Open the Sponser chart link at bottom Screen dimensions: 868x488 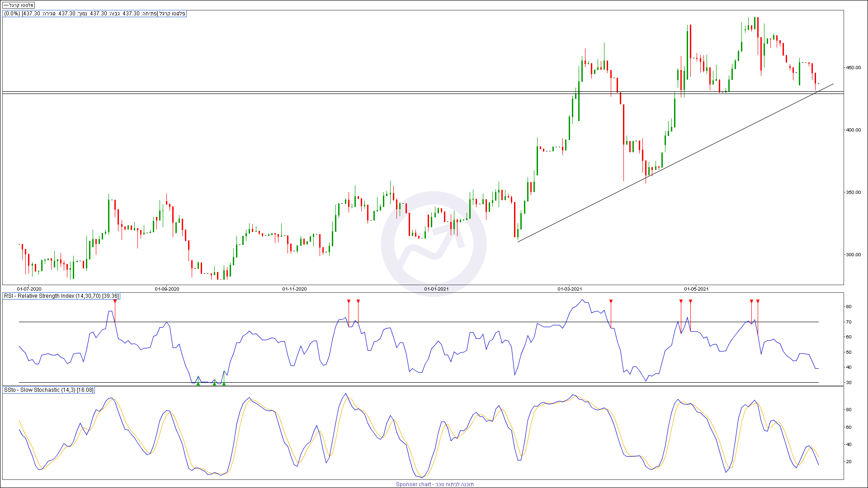[434, 484]
